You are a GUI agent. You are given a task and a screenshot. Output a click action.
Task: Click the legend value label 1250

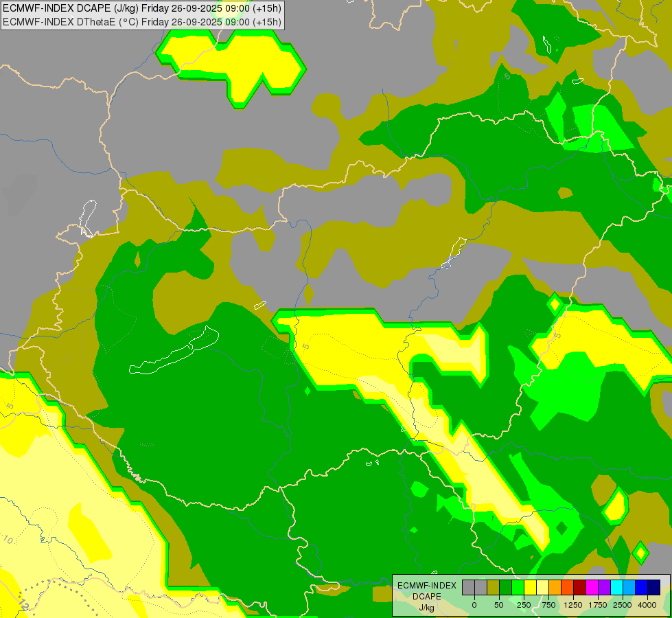pos(573,605)
